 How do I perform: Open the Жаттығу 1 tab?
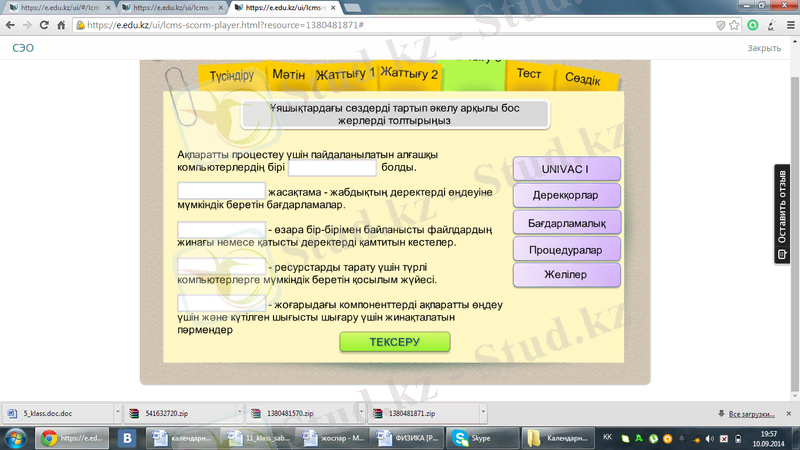(x=345, y=75)
